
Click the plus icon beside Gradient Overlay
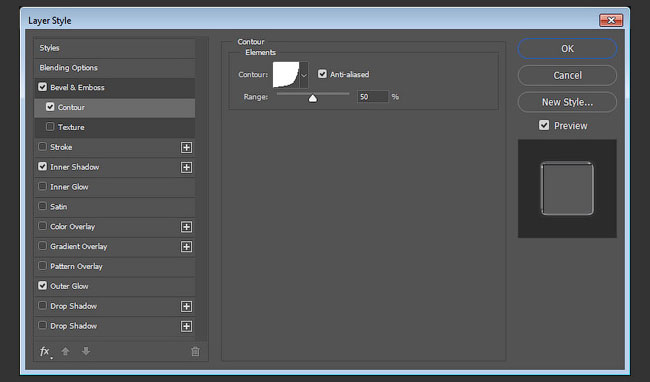(x=186, y=247)
